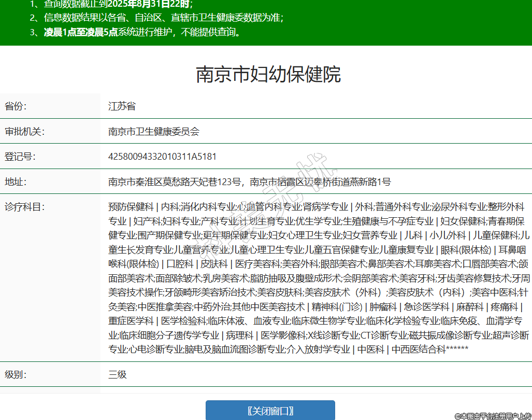Select the 级别 field label
The width and height of the screenshot is (532, 420).
(16, 374)
